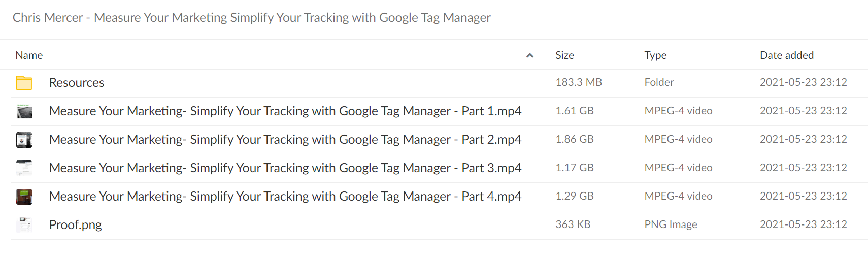The height and width of the screenshot is (257, 868).
Task: Open the file name ending in Part 4.mp4
Action: click(x=285, y=196)
